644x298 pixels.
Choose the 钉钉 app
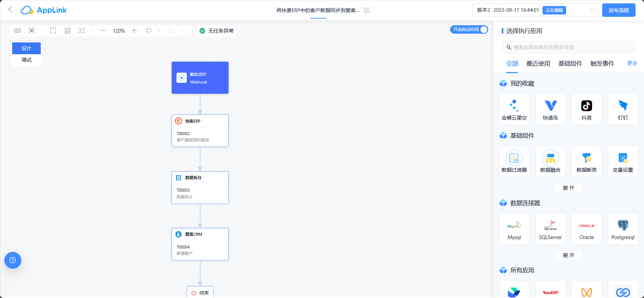click(623, 109)
